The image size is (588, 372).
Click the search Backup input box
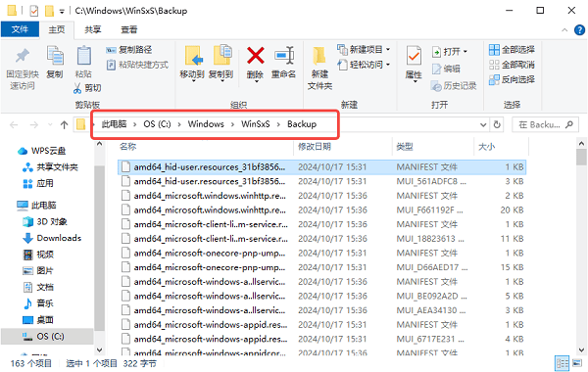click(x=545, y=124)
